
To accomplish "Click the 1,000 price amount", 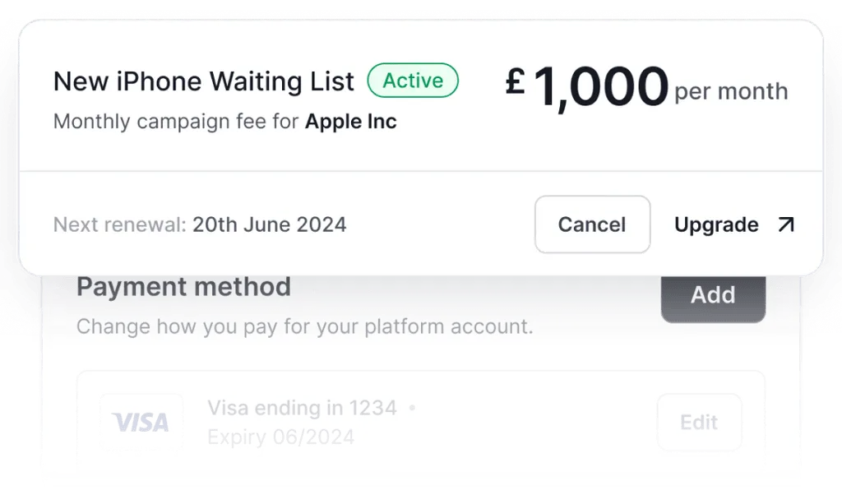I will pos(600,86).
